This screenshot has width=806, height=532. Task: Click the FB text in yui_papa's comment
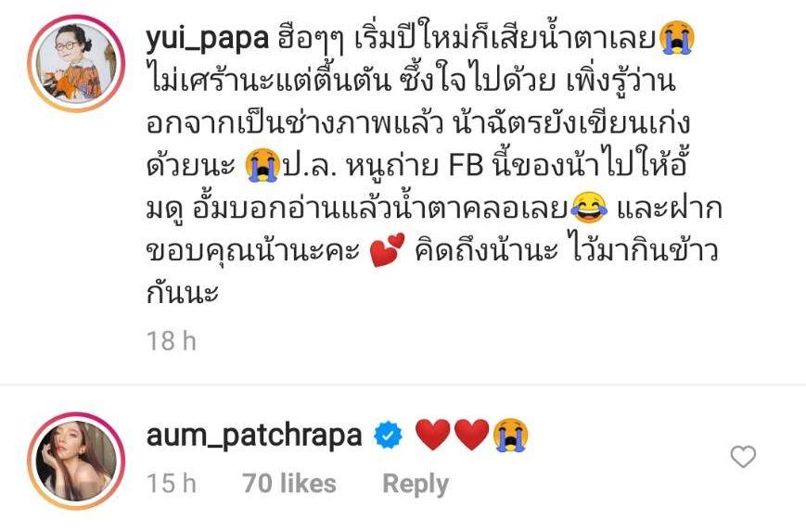tap(467, 165)
